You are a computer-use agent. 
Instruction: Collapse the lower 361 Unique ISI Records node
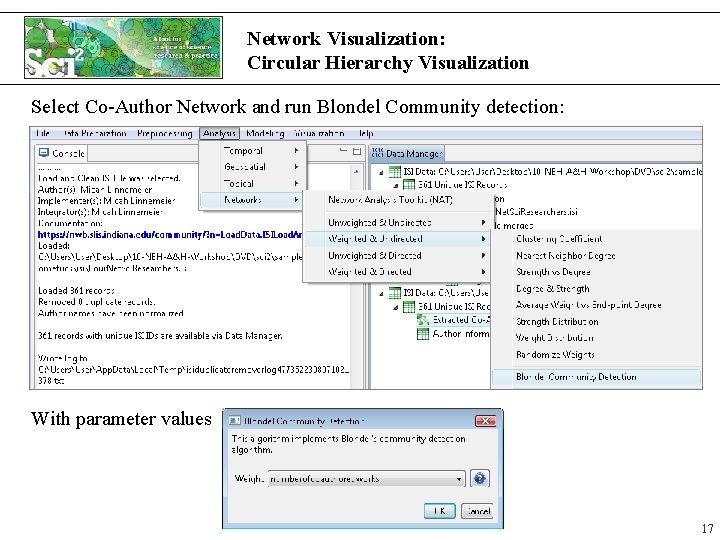(396, 308)
